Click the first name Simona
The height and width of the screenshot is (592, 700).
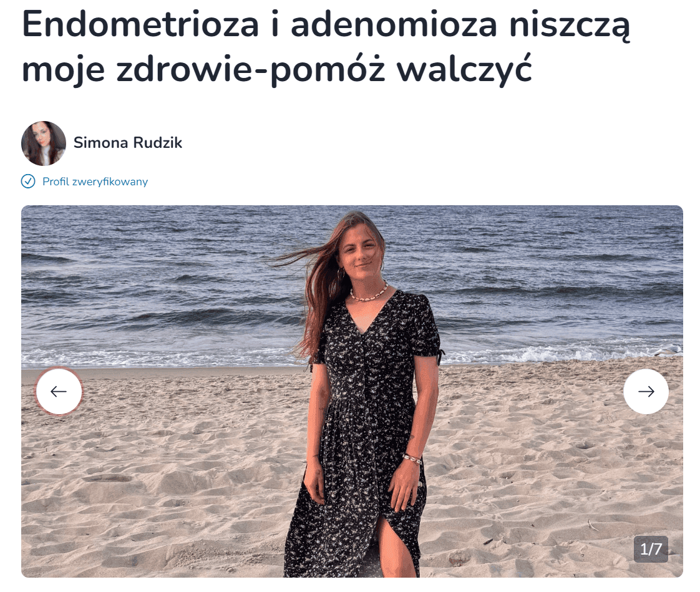tap(101, 143)
